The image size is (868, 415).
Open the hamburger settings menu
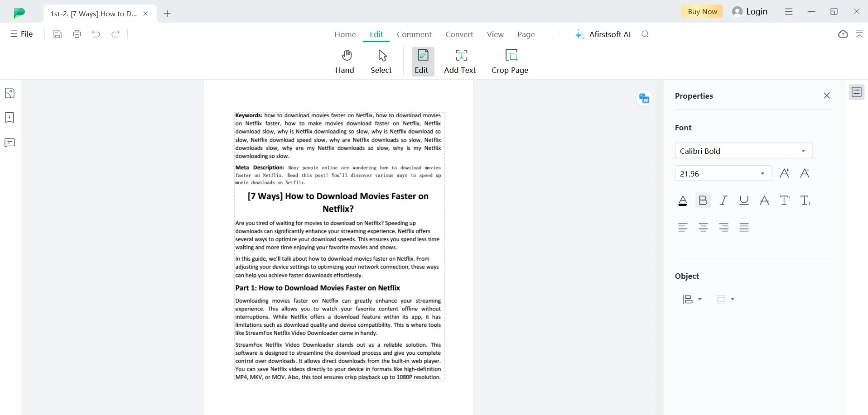[789, 11]
